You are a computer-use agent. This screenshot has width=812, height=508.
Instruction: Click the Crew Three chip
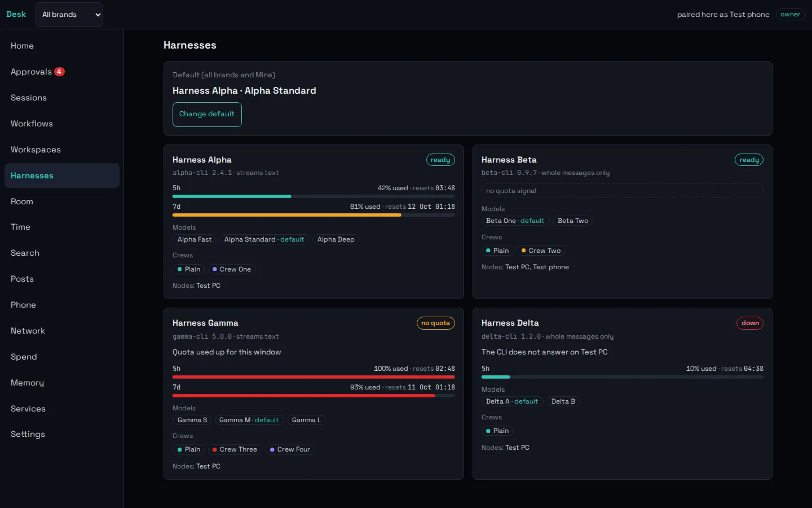click(x=235, y=450)
